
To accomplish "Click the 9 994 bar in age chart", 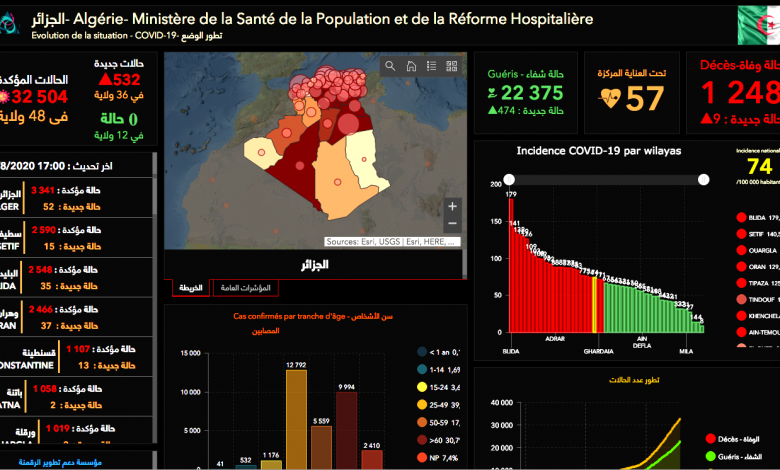I will point(347,430).
